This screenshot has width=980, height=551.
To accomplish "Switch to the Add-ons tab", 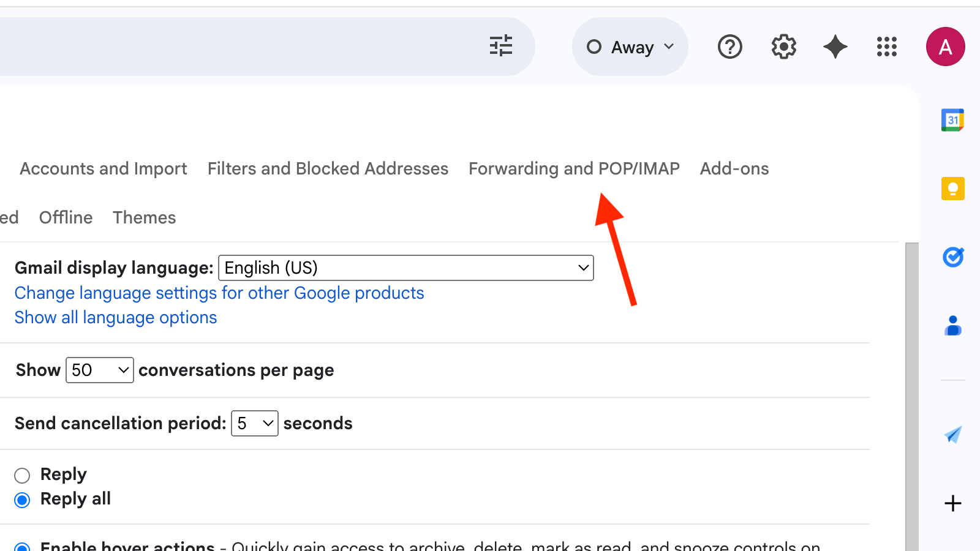I will click(x=734, y=169).
